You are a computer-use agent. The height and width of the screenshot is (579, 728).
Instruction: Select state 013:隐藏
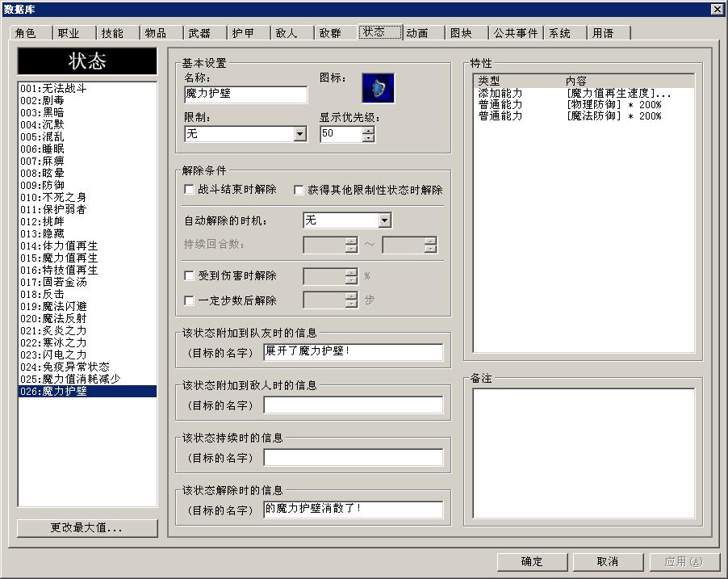(x=87, y=233)
